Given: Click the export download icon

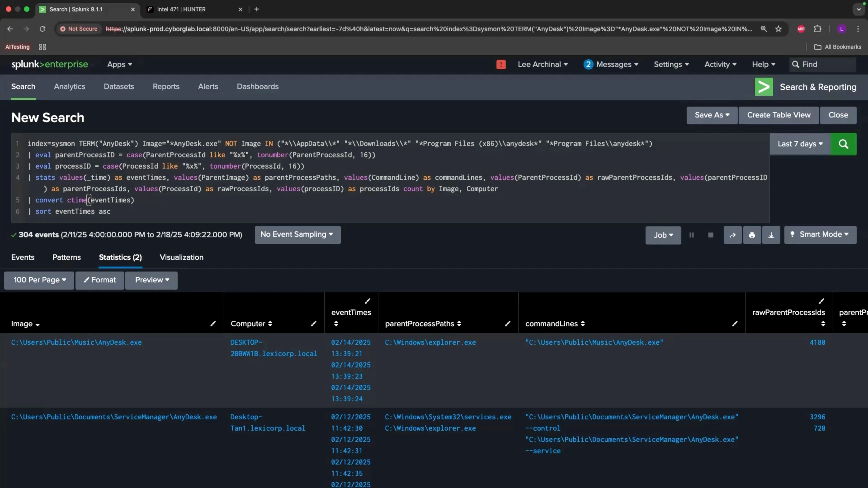Looking at the screenshot, I should (771, 235).
